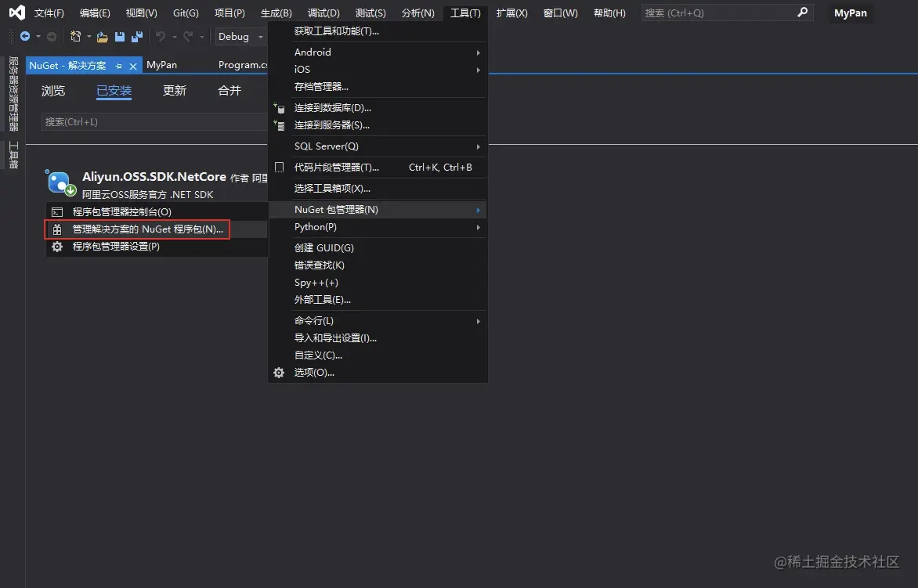The height and width of the screenshot is (588, 918).
Task: Open the Git(G) menu
Action: 186,13
